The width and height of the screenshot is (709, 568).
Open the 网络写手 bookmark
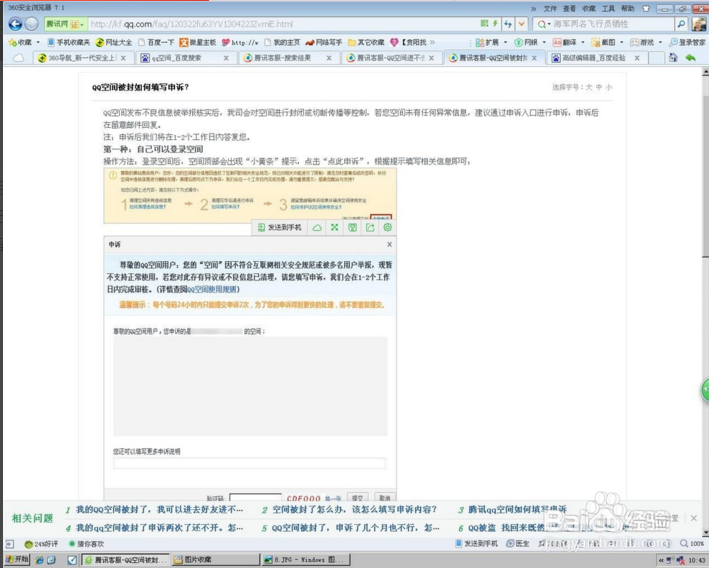point(324,42)
